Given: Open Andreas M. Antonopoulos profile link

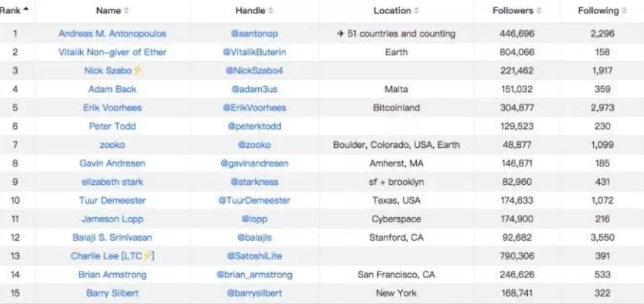Looking at the screenshot, I should coord(112,34).
